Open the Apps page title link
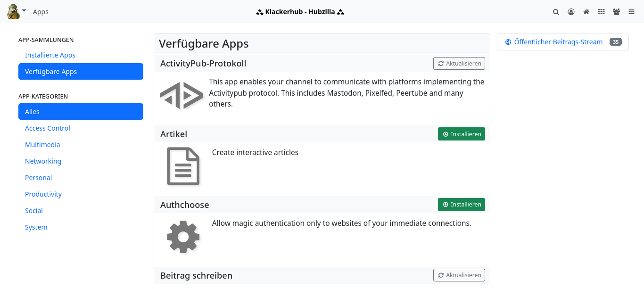The image size is (644, 289). tap(41, 12)
